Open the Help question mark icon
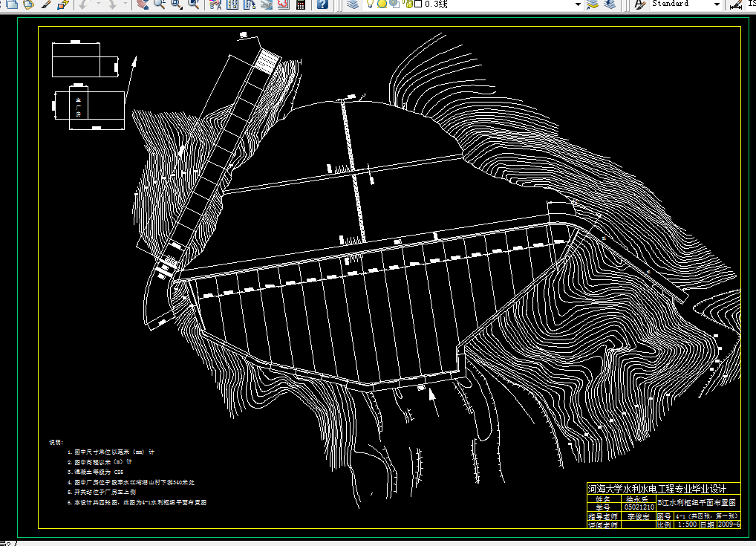The height and width of the screenshot is (546, 756). point(322,4)
